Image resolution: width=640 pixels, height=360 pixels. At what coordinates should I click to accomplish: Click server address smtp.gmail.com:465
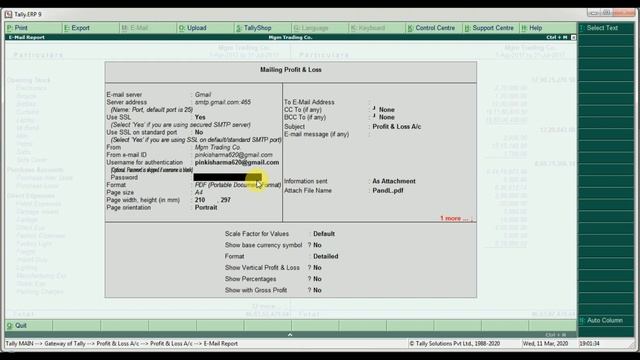pyautogui.click(x=223, y=102)
